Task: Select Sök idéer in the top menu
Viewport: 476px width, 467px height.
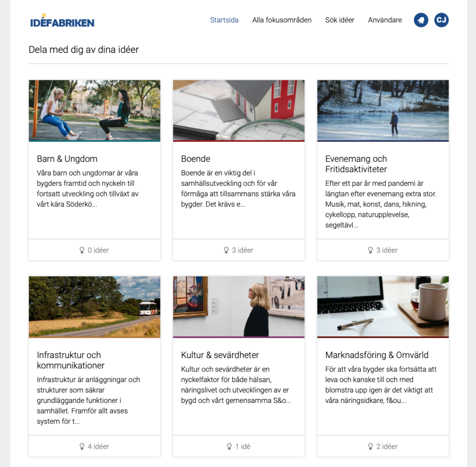Action: coord(340,20)
